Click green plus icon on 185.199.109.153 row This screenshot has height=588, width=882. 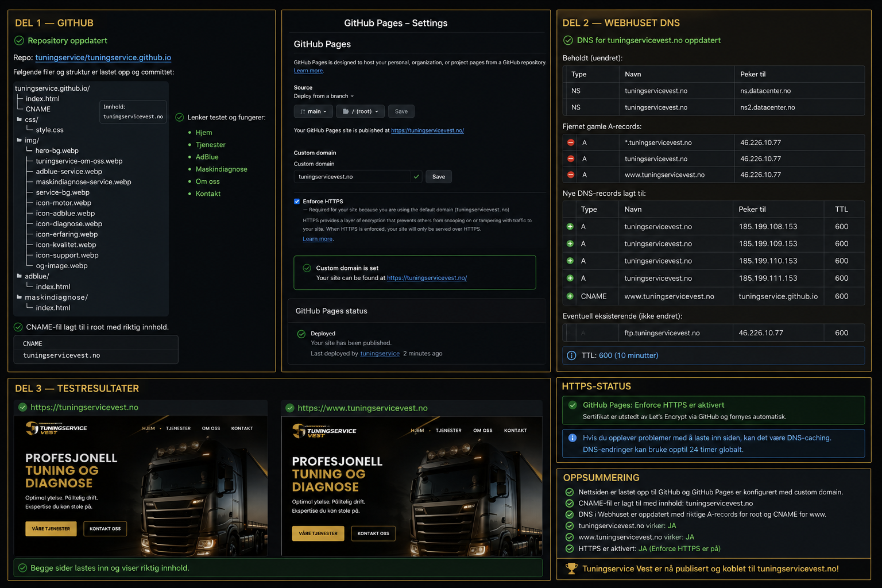(x=570, y=243)
